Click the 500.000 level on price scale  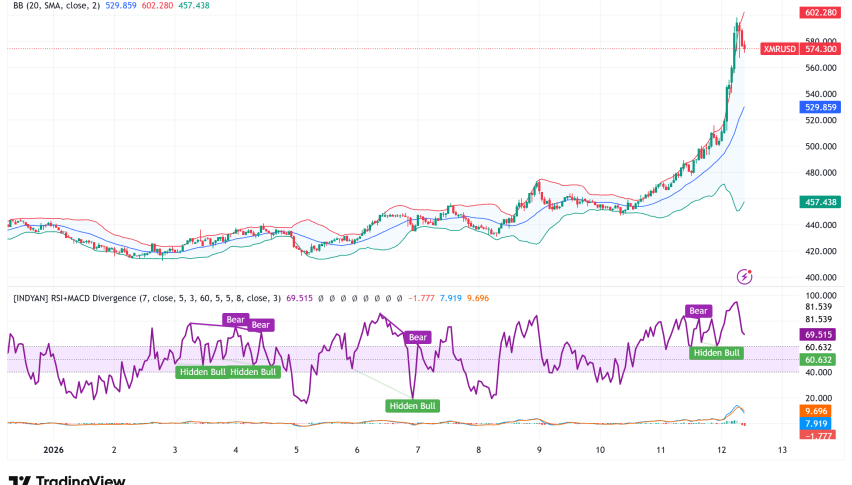click(x=821, y=146)
